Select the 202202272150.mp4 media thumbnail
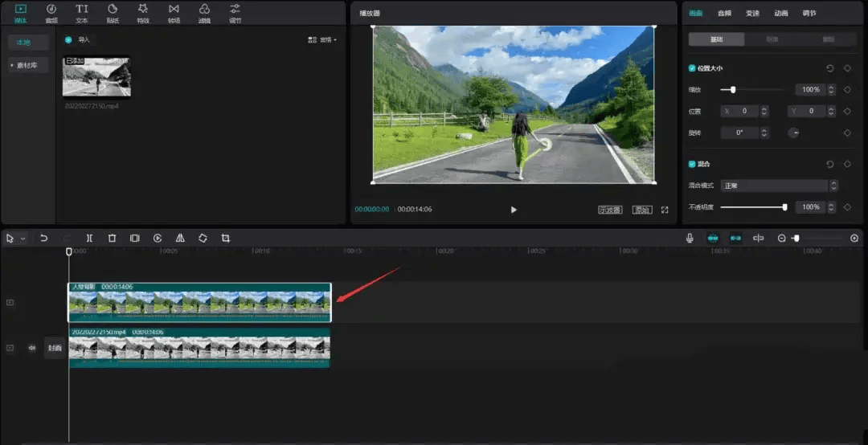 pos(97,76)
